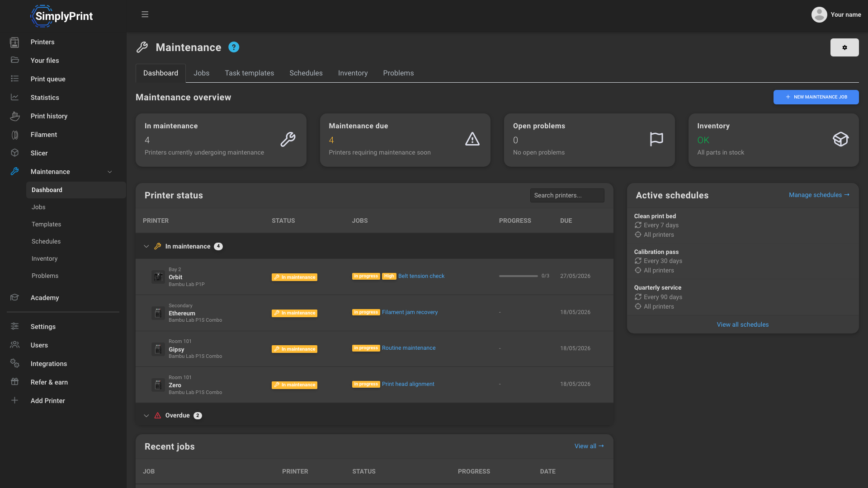This screenshot has width=868, height=488.
Task: Click New Maintenance Job button
Action: coord(816,97)
